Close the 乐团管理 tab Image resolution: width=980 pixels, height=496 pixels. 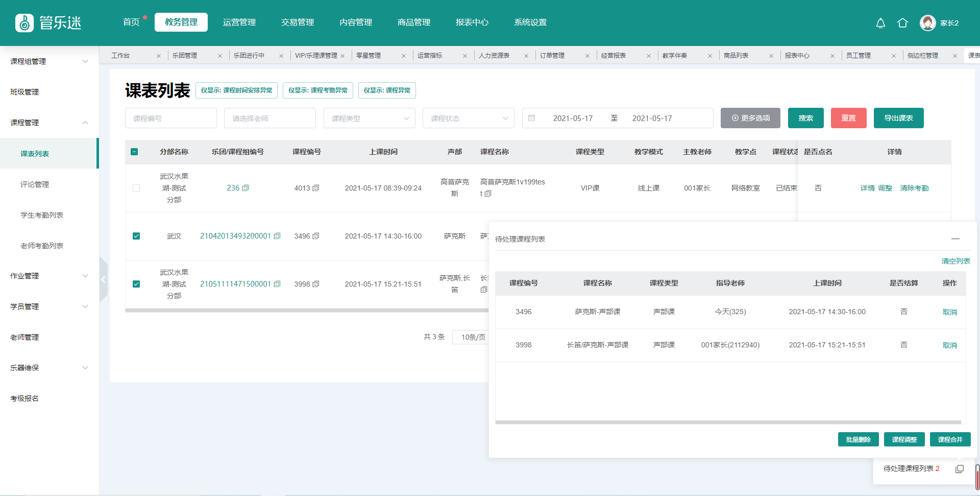[220, 56]
